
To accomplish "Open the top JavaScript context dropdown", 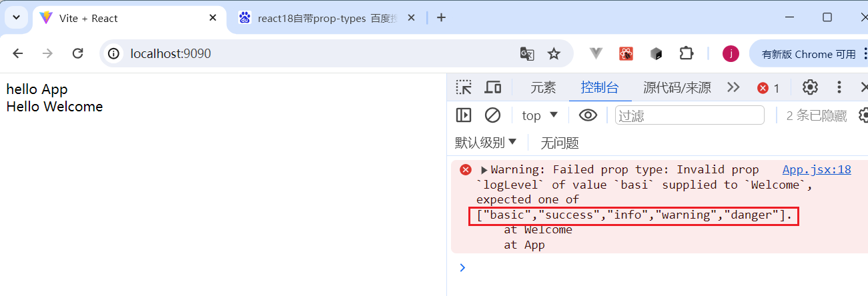I will pyautogui.click(x=540, y=115).
